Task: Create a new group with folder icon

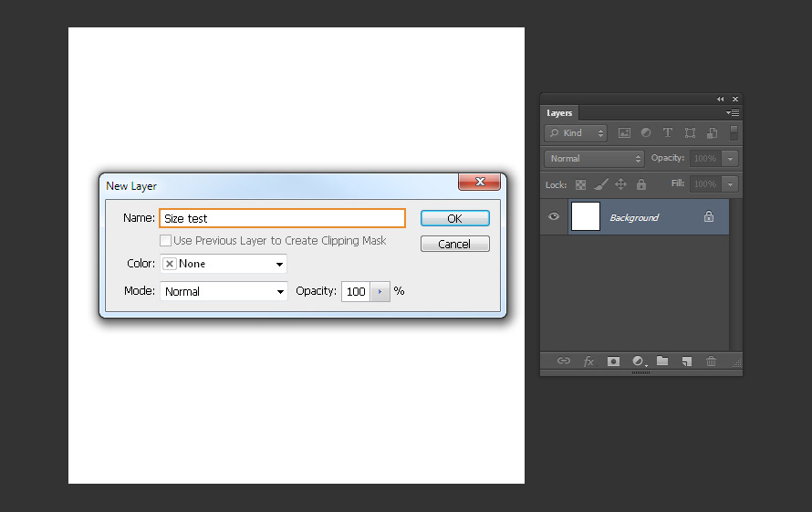Action: 662,361
